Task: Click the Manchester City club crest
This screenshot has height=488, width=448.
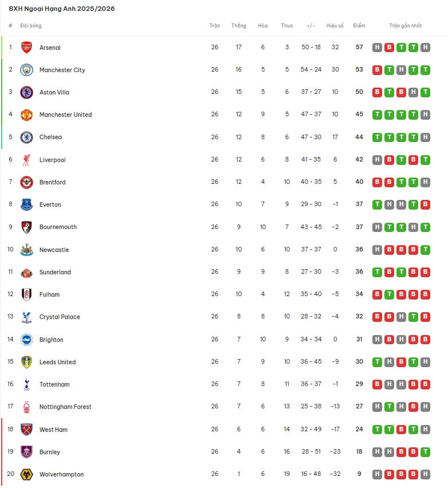Action: click(26, 70)
